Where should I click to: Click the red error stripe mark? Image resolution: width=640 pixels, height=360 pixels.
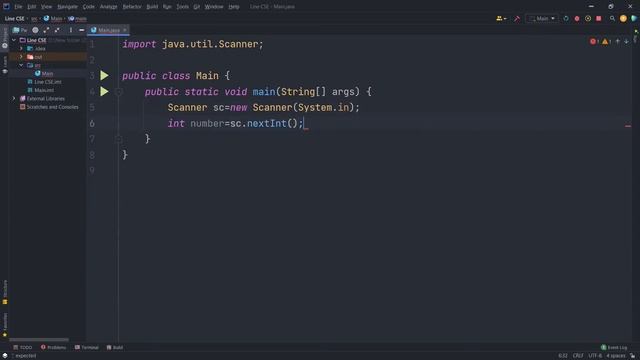pyautogui.click(x=628, y=126)
